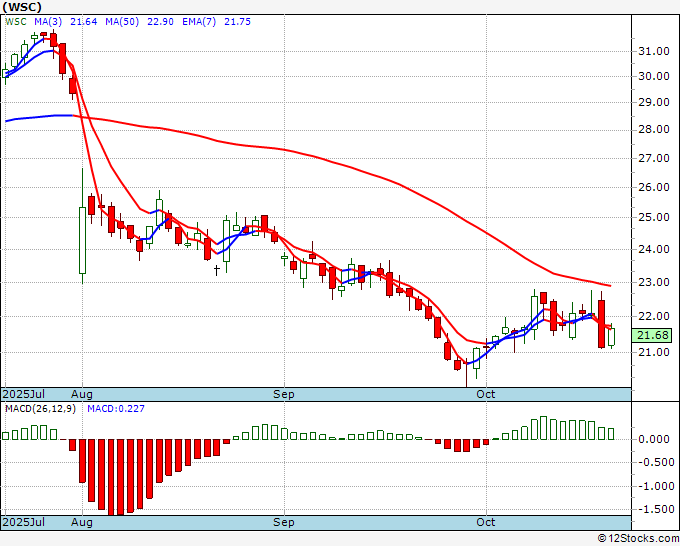
Task: Click the MACD(26,12,9) indicator label
Action: point(40,409)
